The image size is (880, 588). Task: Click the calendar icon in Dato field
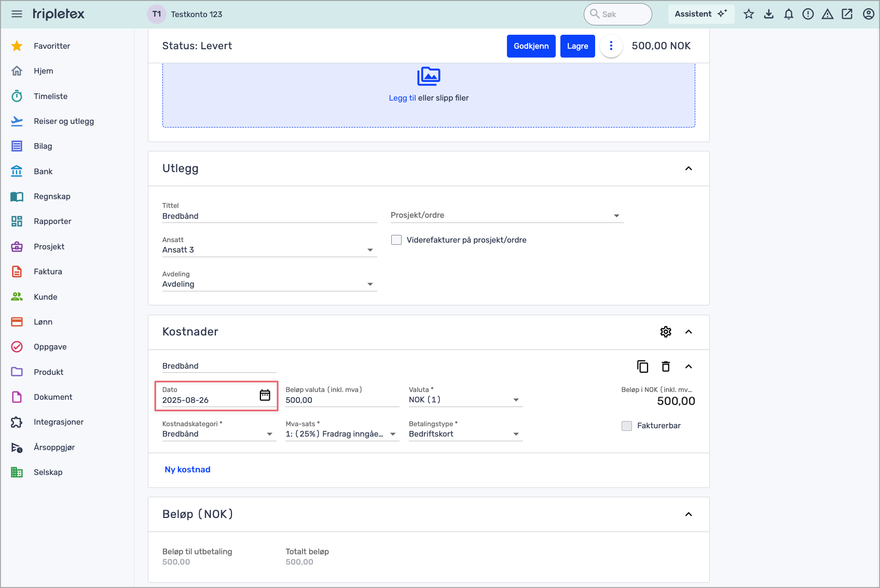265,395
